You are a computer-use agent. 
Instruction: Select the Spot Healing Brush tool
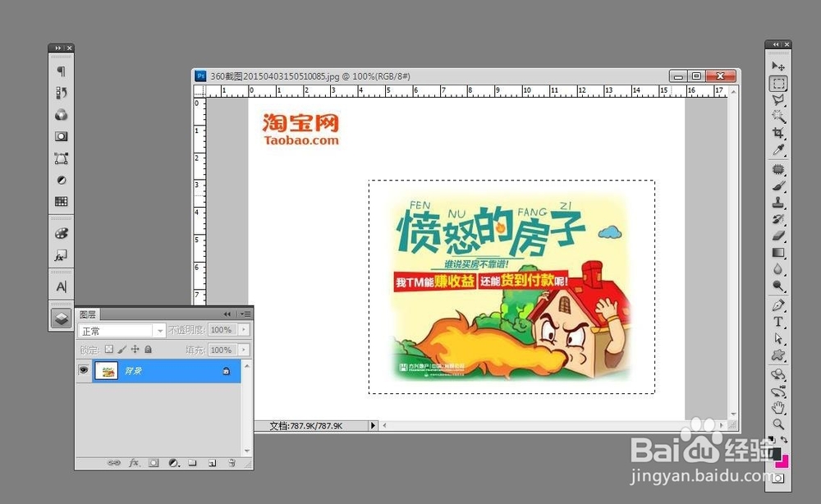(x=778, y=169)
